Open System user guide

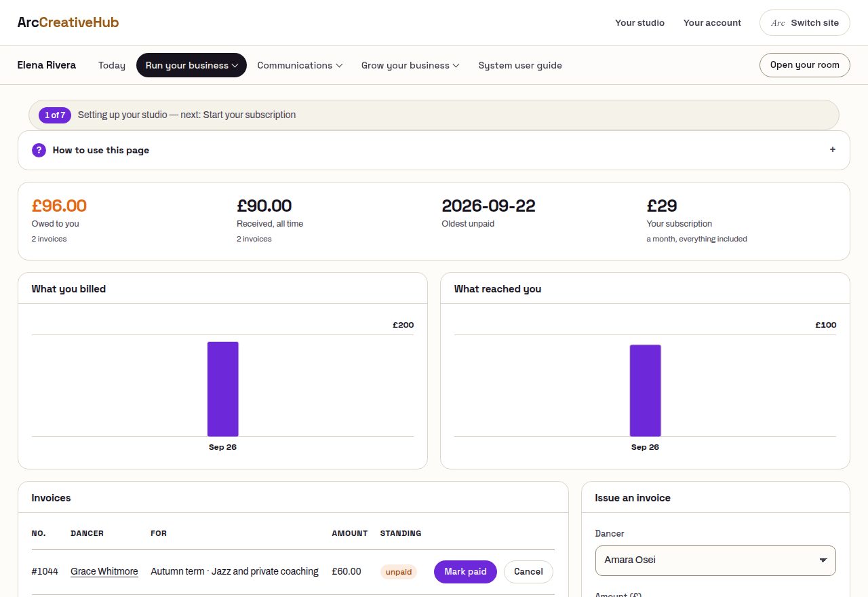[520, 65]
